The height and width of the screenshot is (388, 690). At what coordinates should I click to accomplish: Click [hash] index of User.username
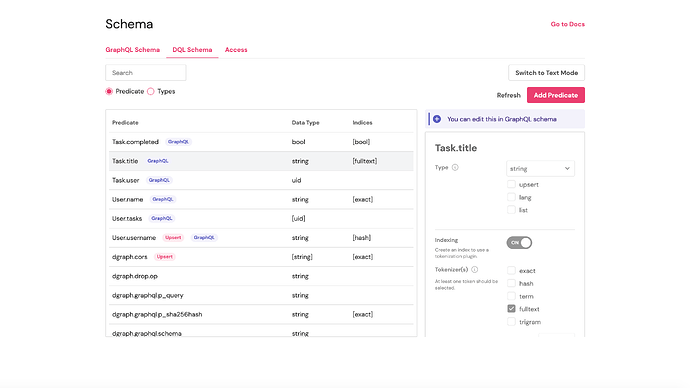click(x=362, y=238)
